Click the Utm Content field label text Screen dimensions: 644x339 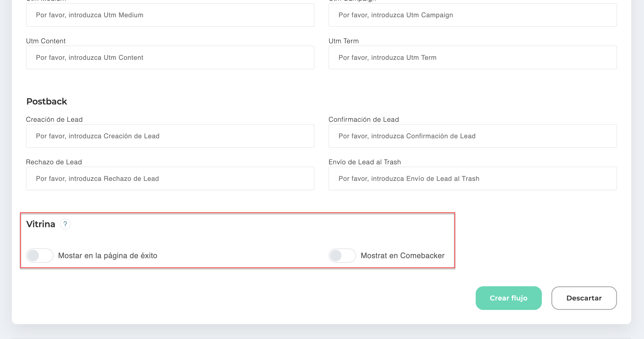(x=46, y=41)
